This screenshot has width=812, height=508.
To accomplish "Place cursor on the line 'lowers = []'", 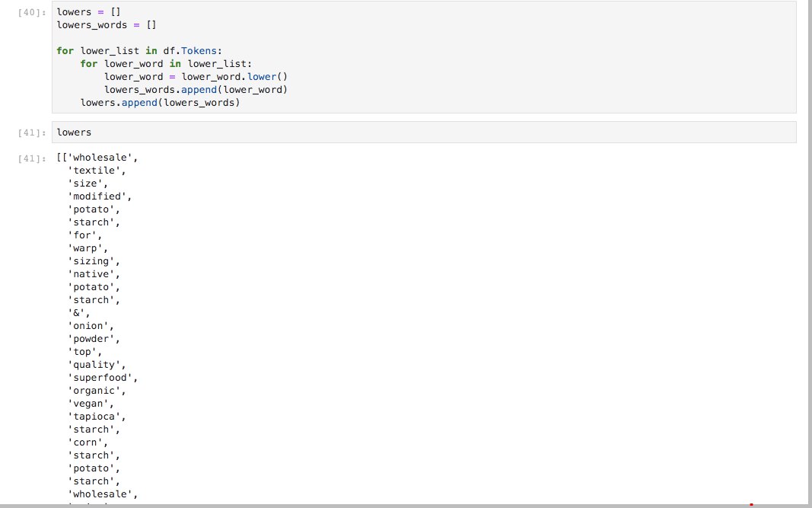I will tap(88, 12).
